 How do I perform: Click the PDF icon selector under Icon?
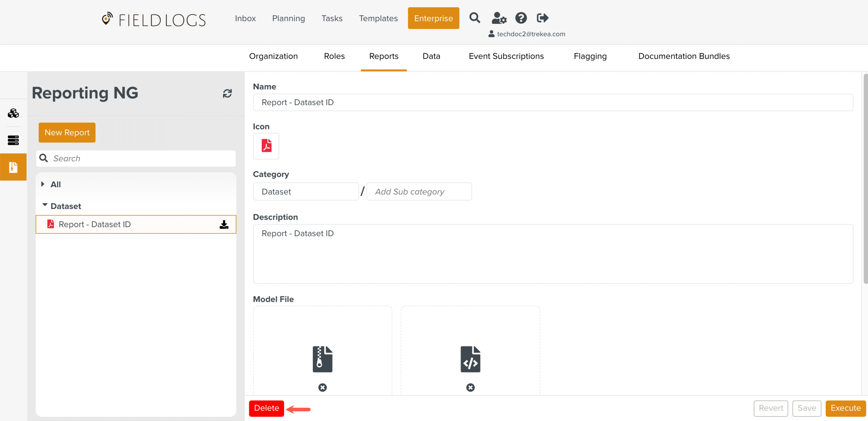tap(266, 146)
